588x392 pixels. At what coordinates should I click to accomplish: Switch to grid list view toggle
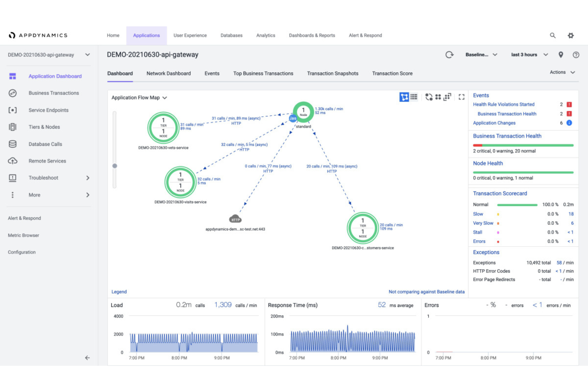tap(414, 97)
